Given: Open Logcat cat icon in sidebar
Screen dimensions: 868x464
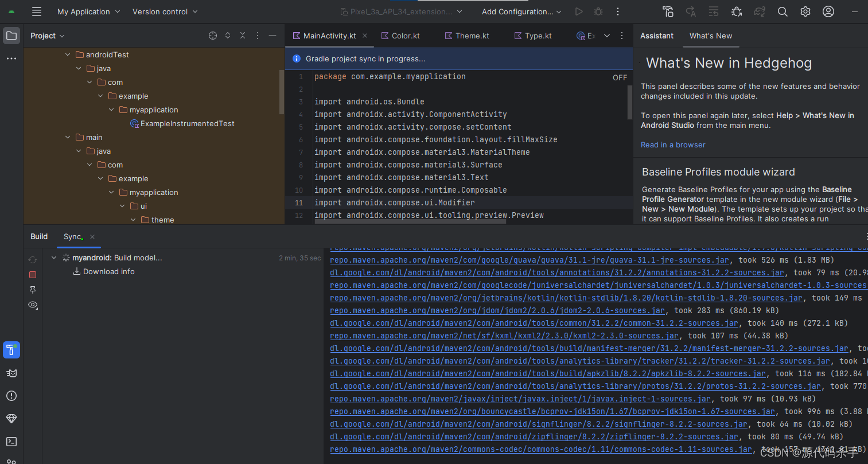Looking at the screenshot, I should pos(11,373).
